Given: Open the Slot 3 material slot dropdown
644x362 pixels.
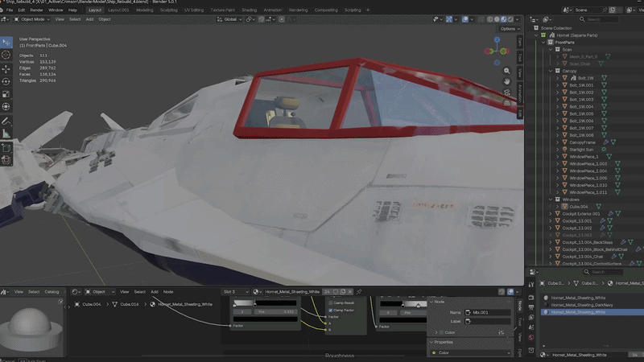Looking at the screenshot, I should (236, 292).
